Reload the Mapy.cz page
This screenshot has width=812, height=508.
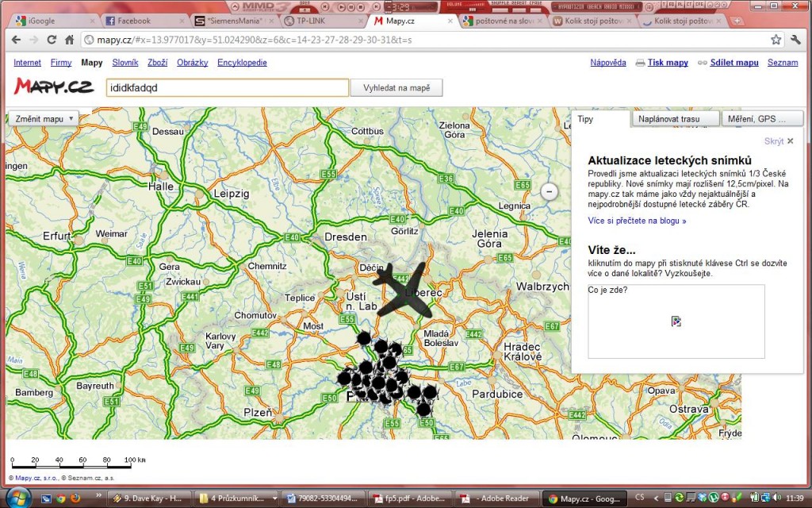[x=52, y=40]
